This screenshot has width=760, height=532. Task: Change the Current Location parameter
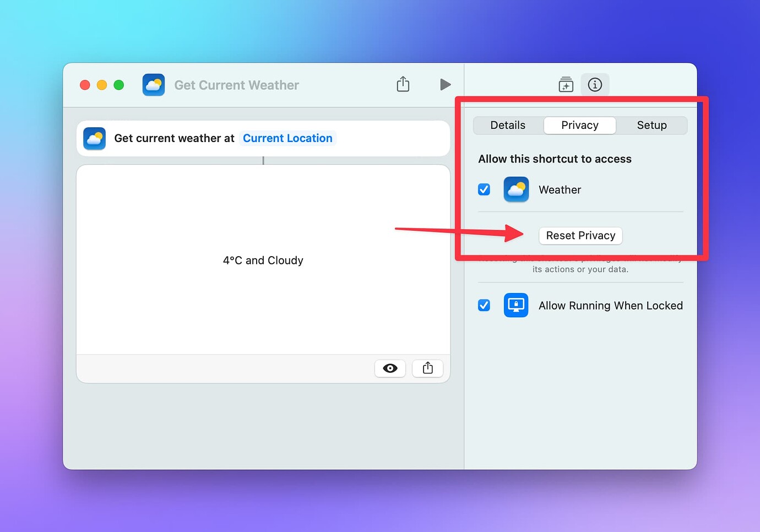tap(287, 138)
